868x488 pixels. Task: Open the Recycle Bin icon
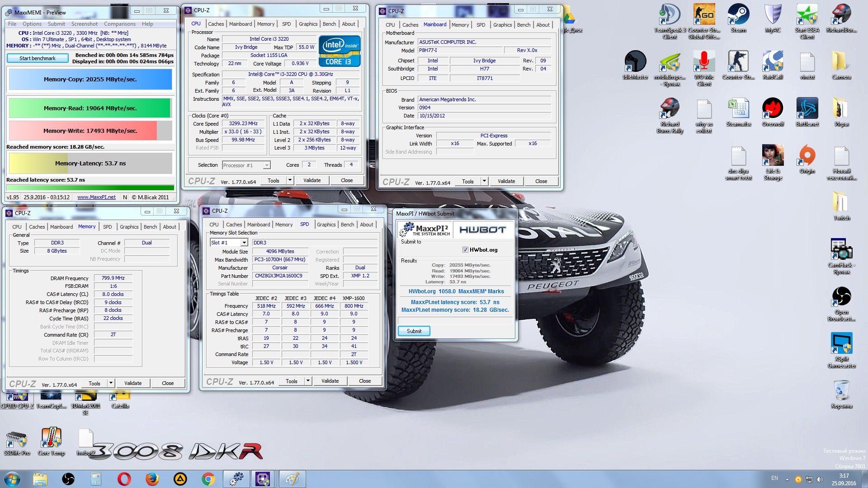(x=841, y=394)
